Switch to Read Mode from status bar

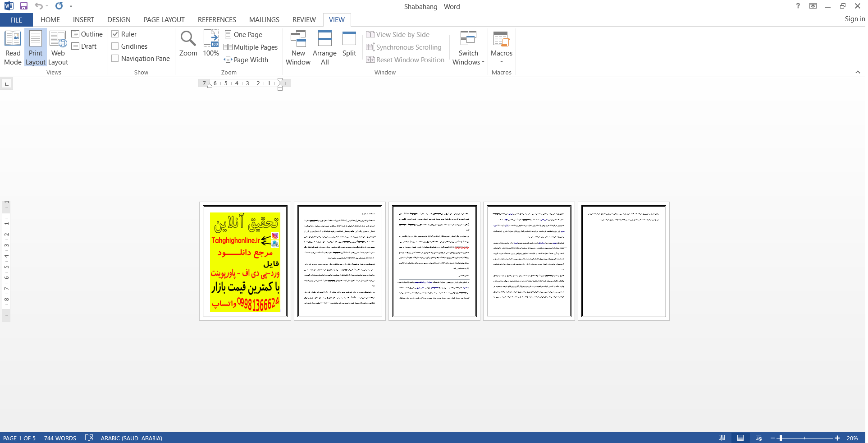(x=722, y=438)
